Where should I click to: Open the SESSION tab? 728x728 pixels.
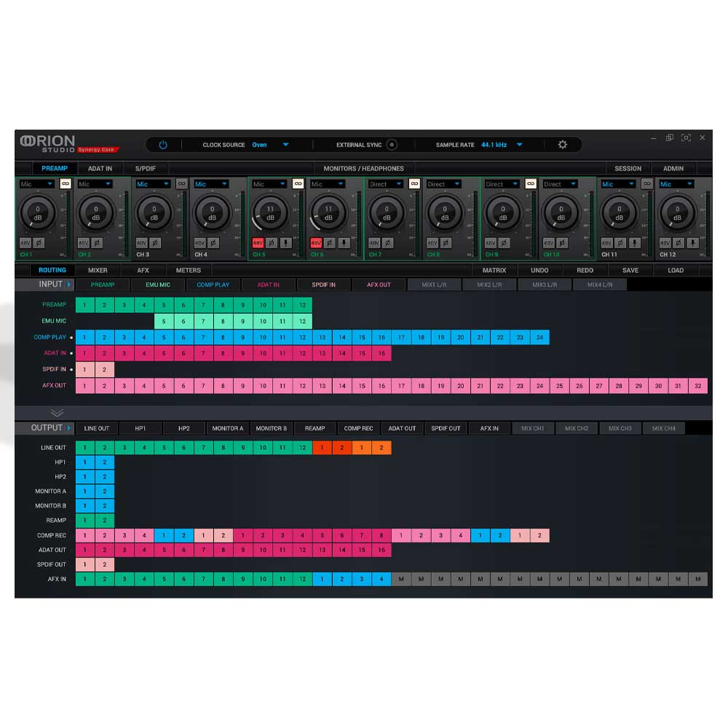click(628, 169)
